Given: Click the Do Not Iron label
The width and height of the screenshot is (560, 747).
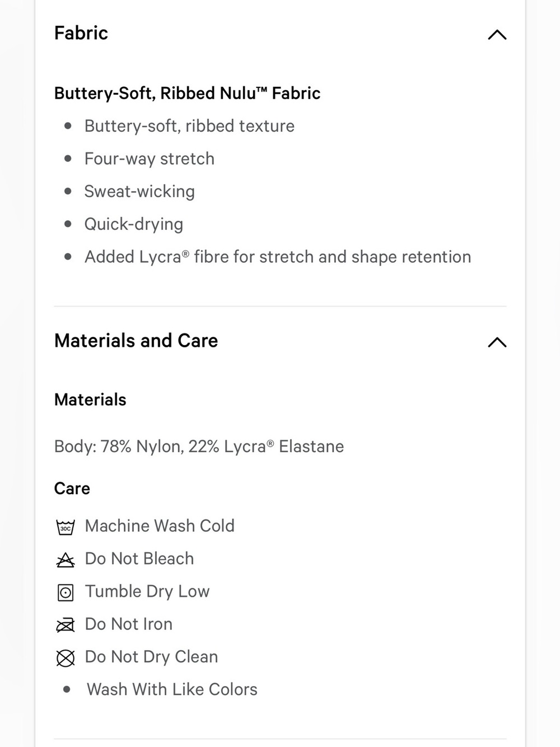Looking at the screenshot, I should coord(129,624).
